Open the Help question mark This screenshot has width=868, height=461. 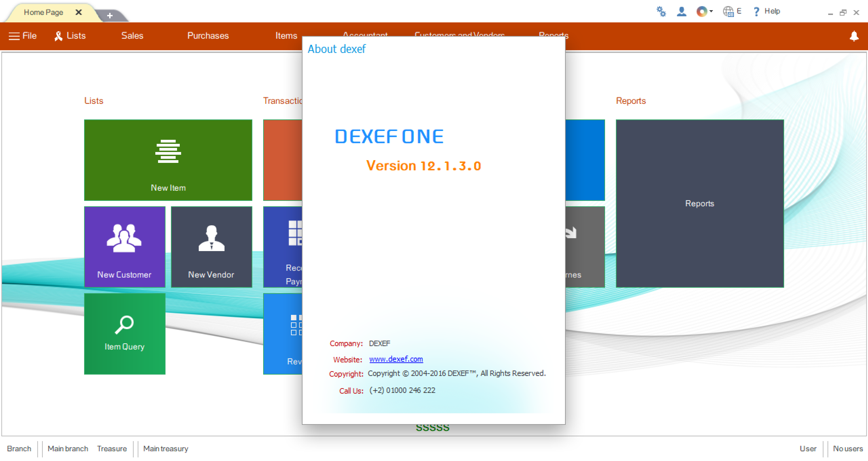(x=766, y=12)
